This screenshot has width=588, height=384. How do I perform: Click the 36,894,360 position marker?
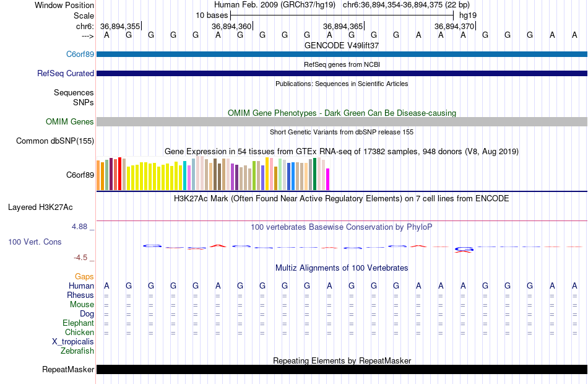pos(231,26)
